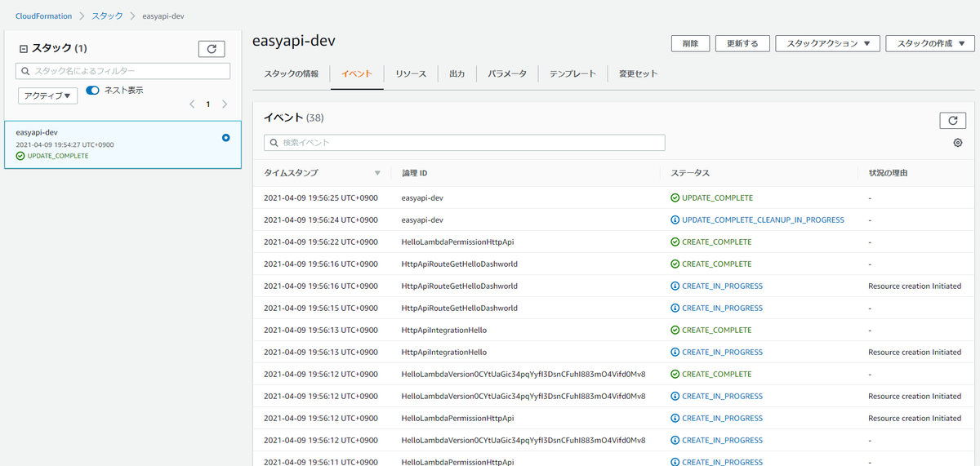Click the page number 1 in sidebar
The image size is (980, 466).
point(208,104)
